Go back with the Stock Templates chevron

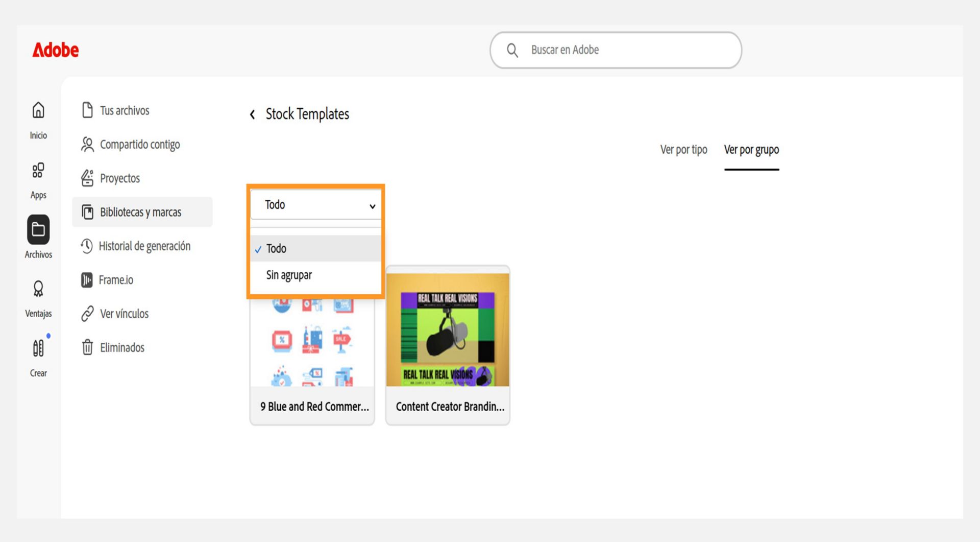click(252, 114)
